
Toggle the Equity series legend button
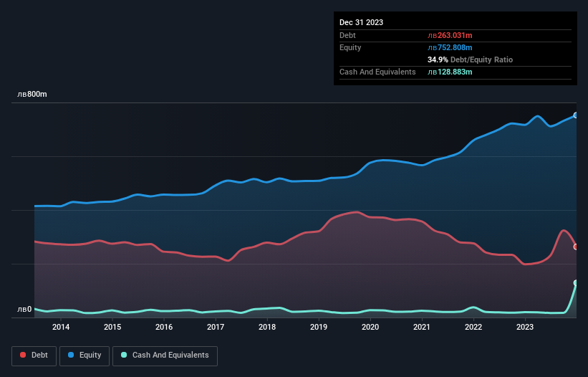coord(85,355)
